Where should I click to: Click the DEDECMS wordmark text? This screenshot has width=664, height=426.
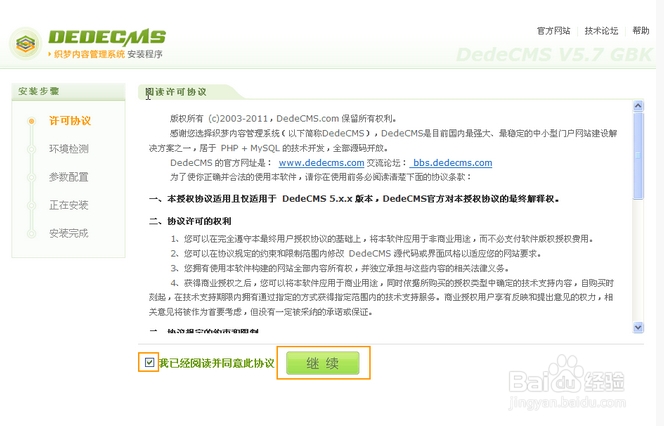[x=107, y=38]
